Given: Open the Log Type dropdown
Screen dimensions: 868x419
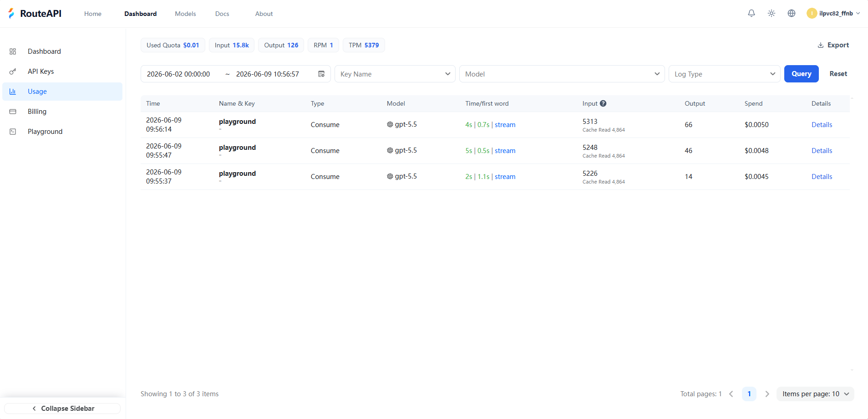Looking at the screenshot, I should 725,74.
